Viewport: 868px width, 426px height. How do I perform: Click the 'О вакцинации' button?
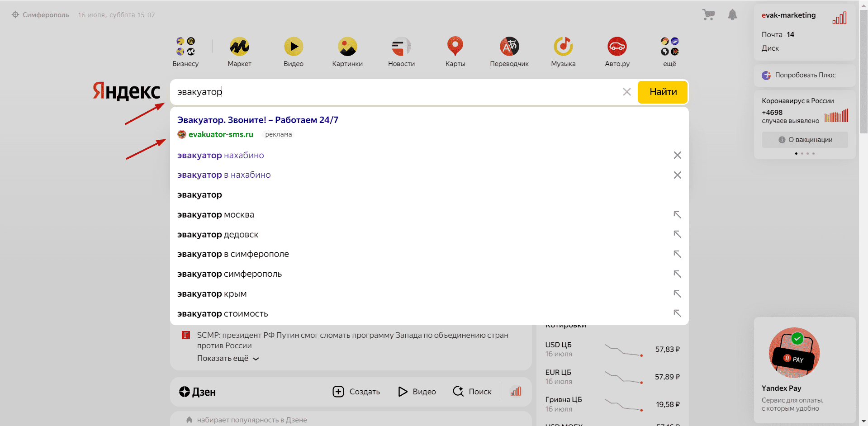[x=805, y=140]
